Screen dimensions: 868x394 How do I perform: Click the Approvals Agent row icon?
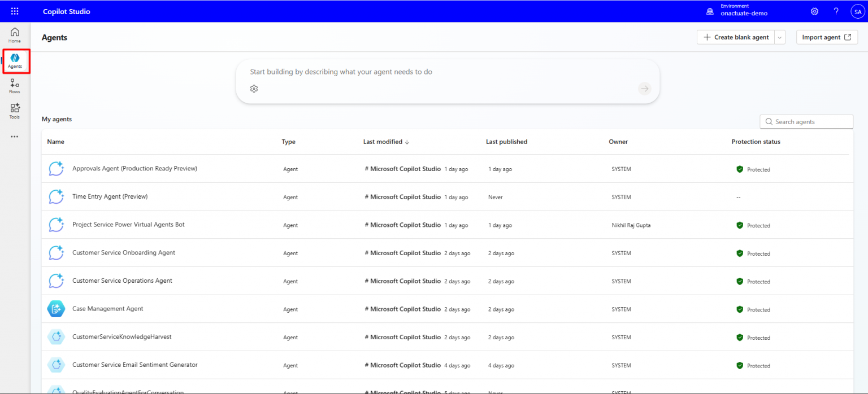56,169
